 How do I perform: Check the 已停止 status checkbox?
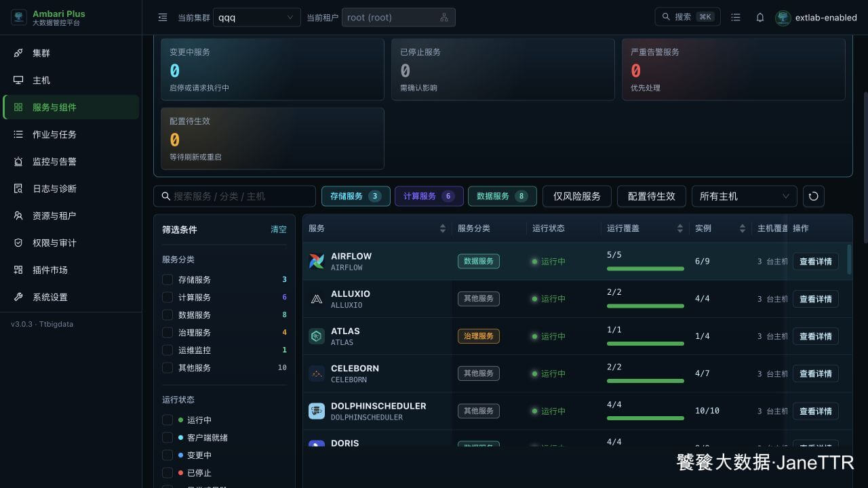click(x=167, y=472)
